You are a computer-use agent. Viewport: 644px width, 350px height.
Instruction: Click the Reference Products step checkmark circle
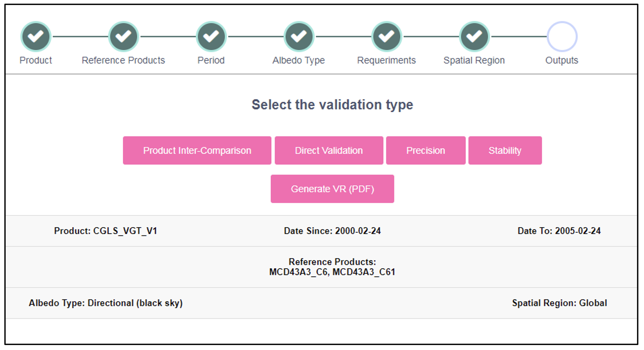coord(123,37)
